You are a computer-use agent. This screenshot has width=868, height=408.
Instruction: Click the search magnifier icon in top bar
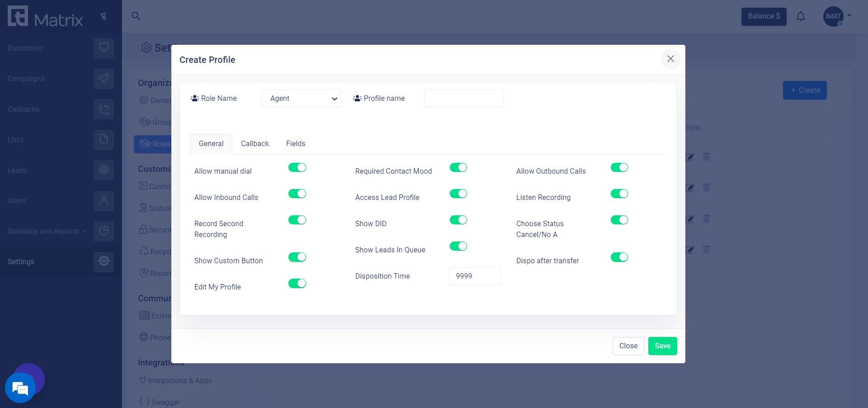[x=136, y=16]
